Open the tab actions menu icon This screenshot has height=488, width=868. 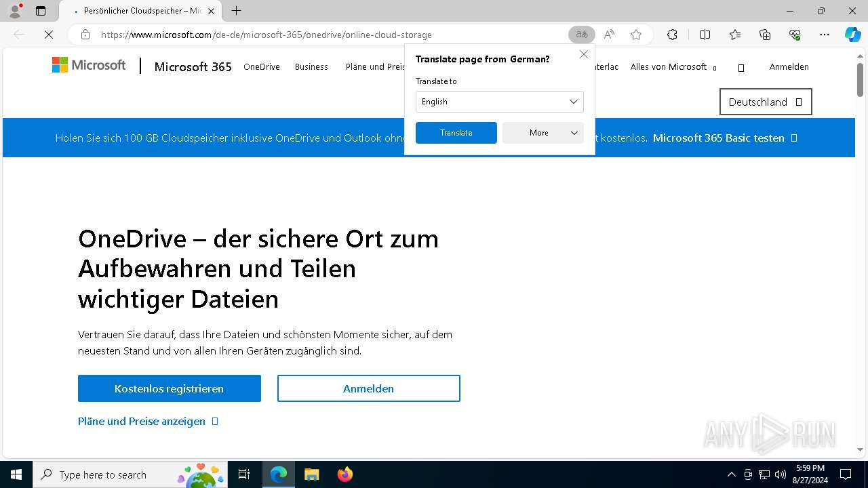[41, 11]
